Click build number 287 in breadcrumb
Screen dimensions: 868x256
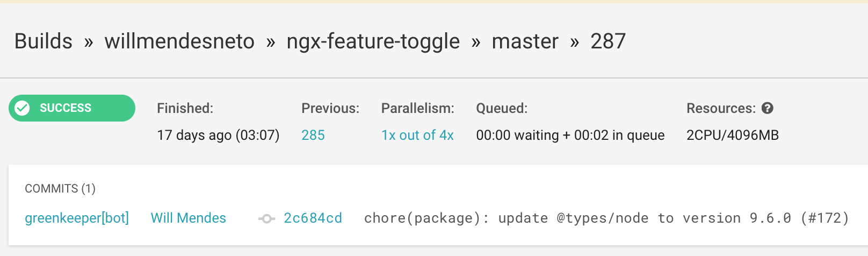[608, 41]
